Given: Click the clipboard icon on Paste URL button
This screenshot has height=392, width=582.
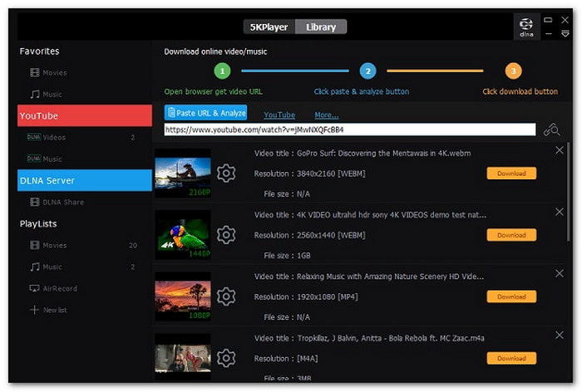Looking at the screenshot, I should (171, 112).
